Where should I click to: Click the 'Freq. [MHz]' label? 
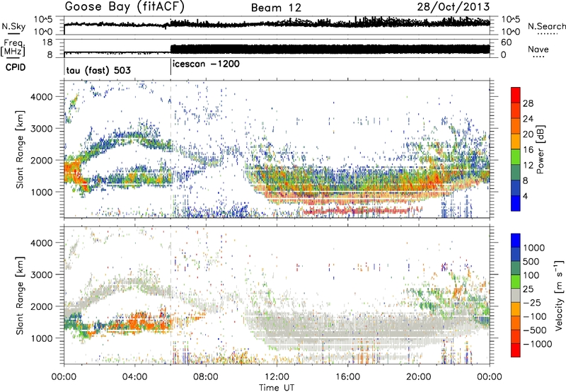[x=13, y=49]
